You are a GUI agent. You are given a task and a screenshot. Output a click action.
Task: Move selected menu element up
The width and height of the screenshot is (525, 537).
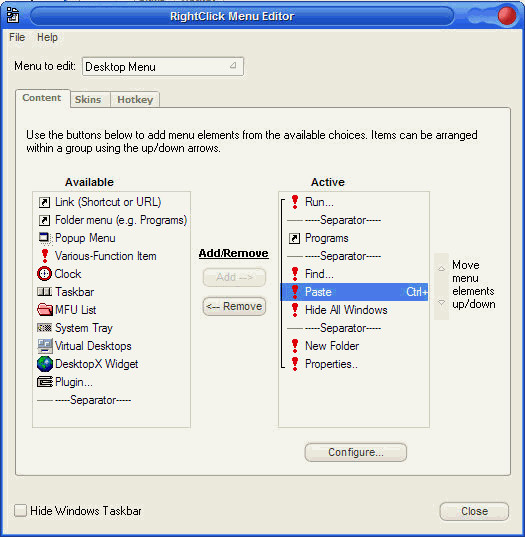[x=441, y=269]
